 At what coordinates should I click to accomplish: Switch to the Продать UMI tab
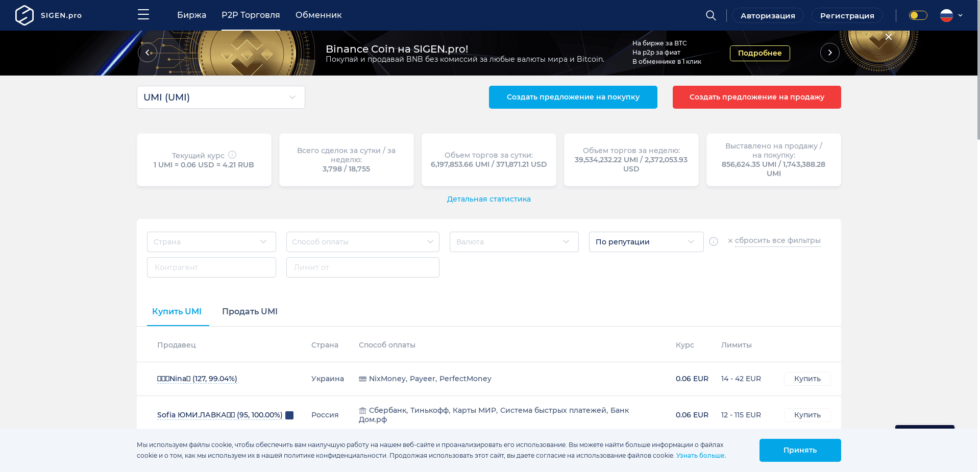click(x=250, y=311)
